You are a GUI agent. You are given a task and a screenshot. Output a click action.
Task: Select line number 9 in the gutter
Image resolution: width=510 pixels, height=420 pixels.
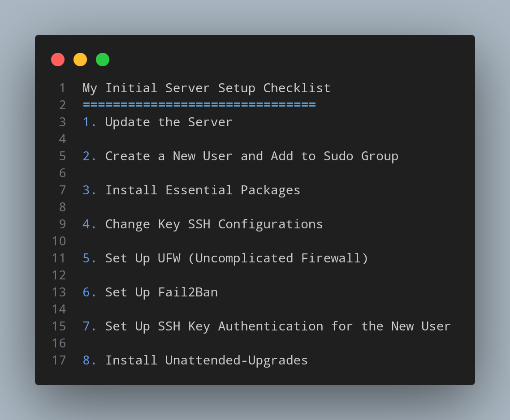click(x=62, y=224)
